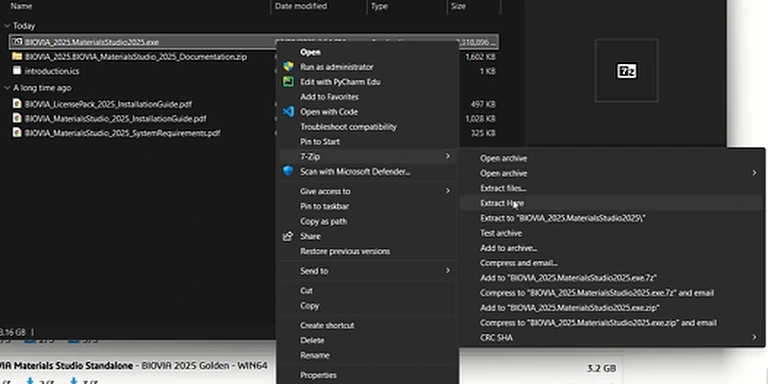Screen dimensions: 768x384
Task: Click the 7z preview thumbnail
Action: tap(626, 71)
